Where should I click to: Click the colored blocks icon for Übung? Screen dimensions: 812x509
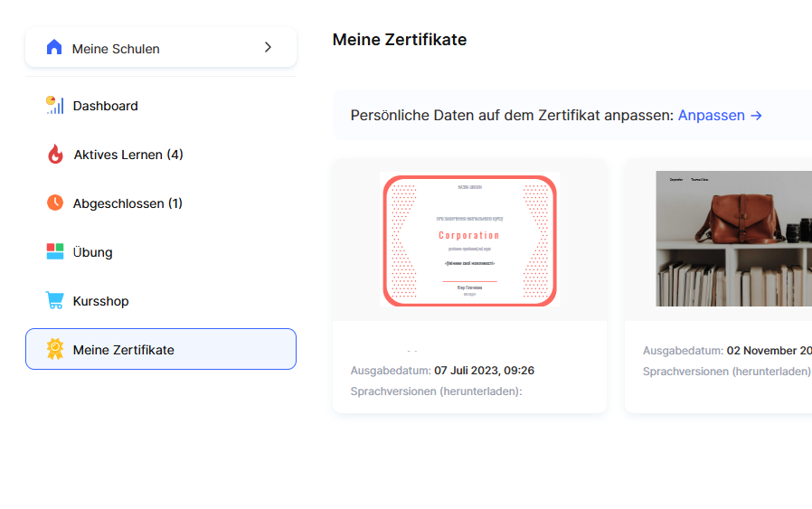click(55, 252)
